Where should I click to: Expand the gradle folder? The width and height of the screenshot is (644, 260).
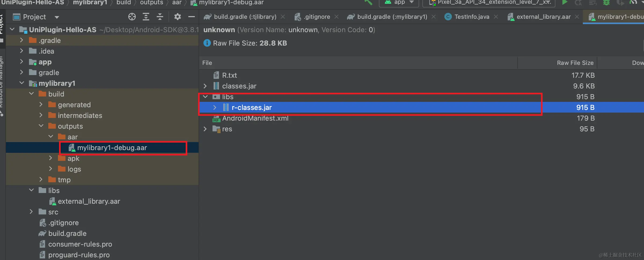22,72
